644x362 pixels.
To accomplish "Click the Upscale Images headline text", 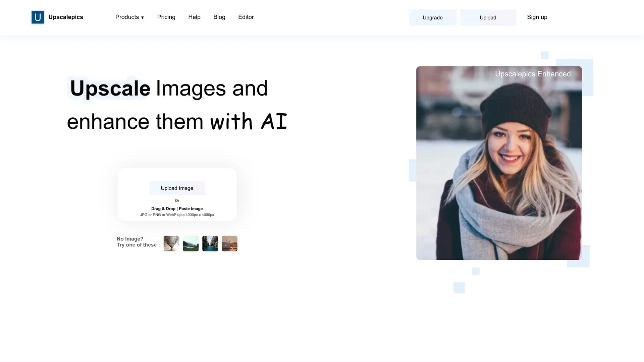I will [177, 105].
